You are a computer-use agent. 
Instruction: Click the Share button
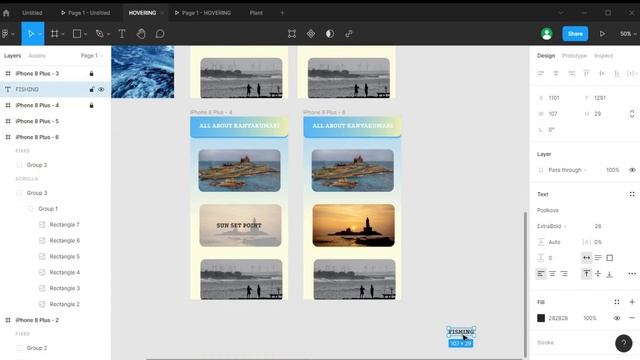(575, 34)
